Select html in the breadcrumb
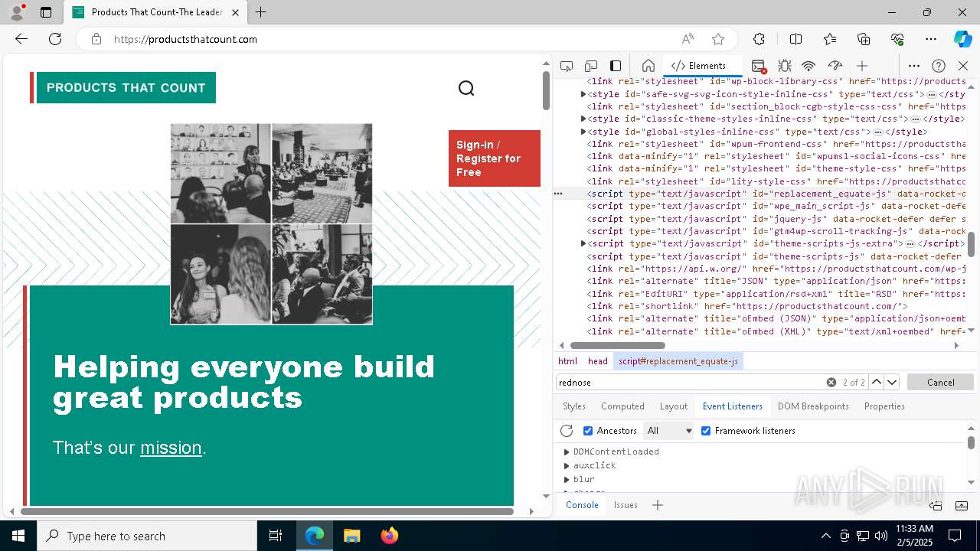 coord(568,361)
